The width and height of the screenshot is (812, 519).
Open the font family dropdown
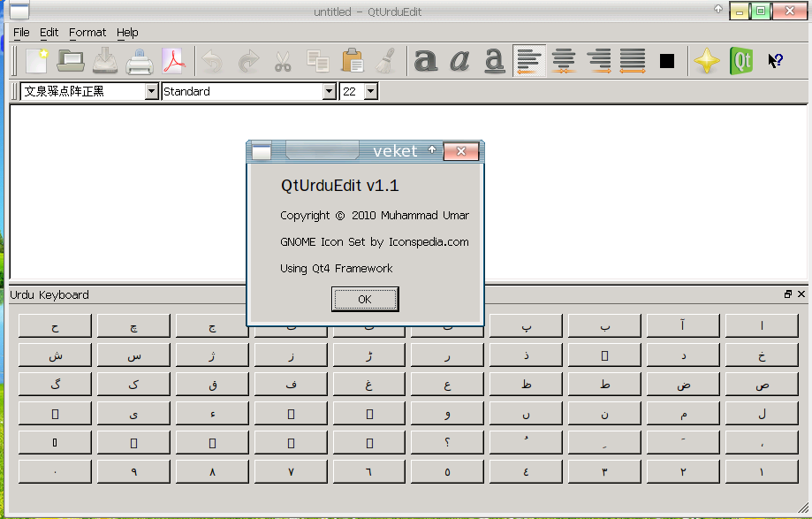(151, 92)
